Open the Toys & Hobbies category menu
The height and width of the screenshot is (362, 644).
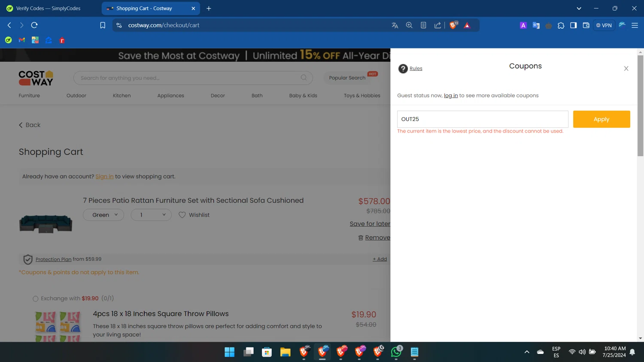362,96
